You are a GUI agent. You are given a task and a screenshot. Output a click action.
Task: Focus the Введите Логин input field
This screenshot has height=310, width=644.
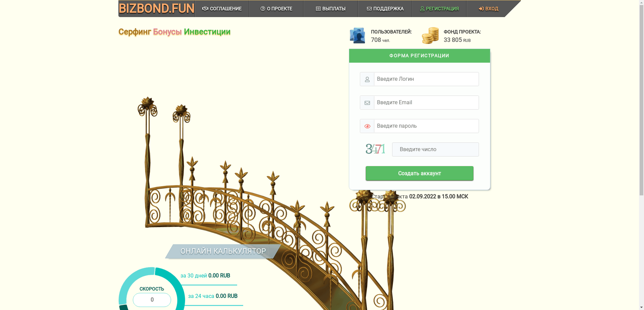pyautogui.click(x=426, y=79)
